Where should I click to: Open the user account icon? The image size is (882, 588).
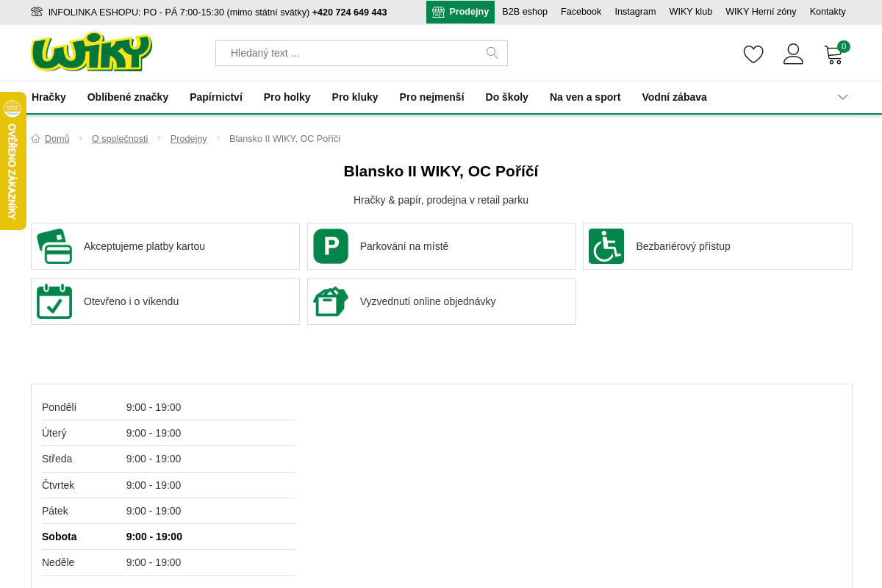793,54
